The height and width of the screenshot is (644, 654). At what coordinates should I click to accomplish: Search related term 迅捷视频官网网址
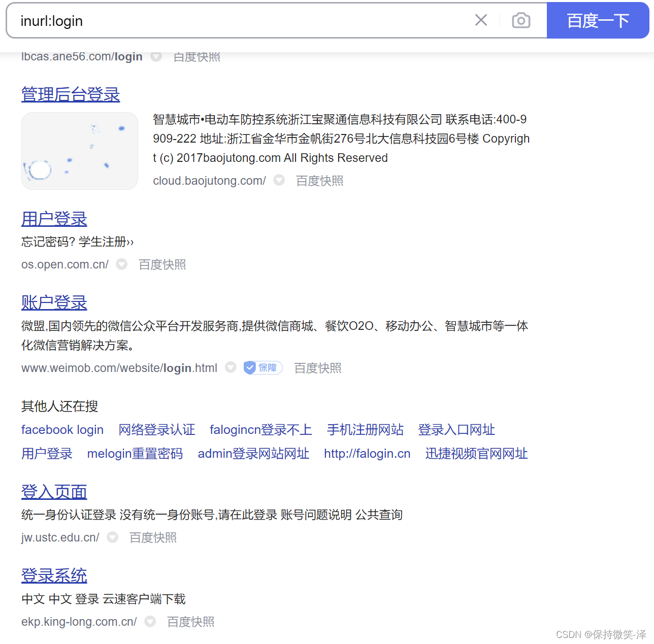click(477, 454)
